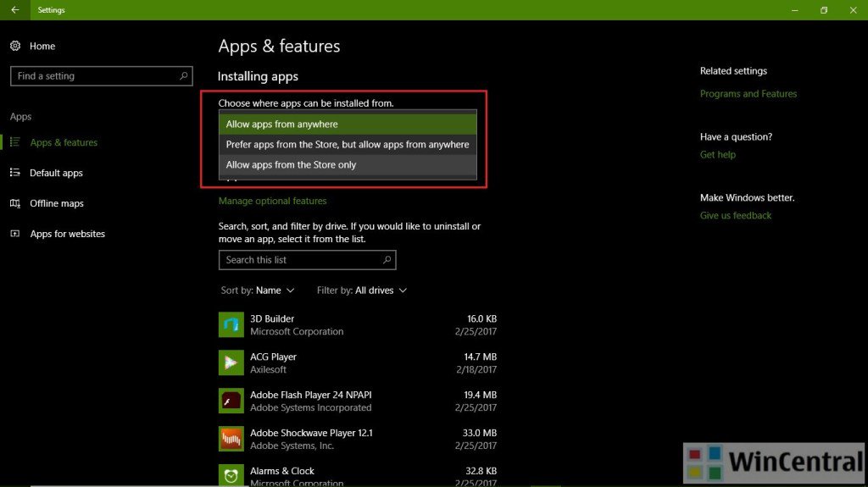The width and height of the screenshot is (868, 487).
Task: Click the Adobe Shockwave Player app icon
Action: pos(231,439)
